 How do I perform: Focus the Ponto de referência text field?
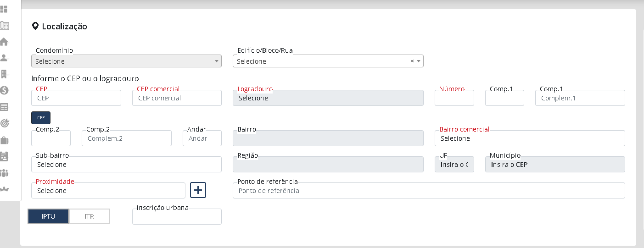coord(428,191)
